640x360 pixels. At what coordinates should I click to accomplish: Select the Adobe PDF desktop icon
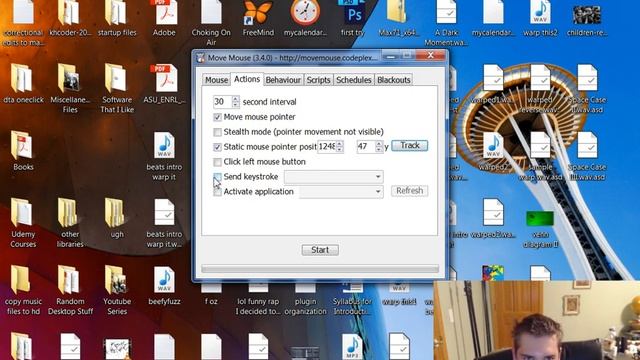164,18
